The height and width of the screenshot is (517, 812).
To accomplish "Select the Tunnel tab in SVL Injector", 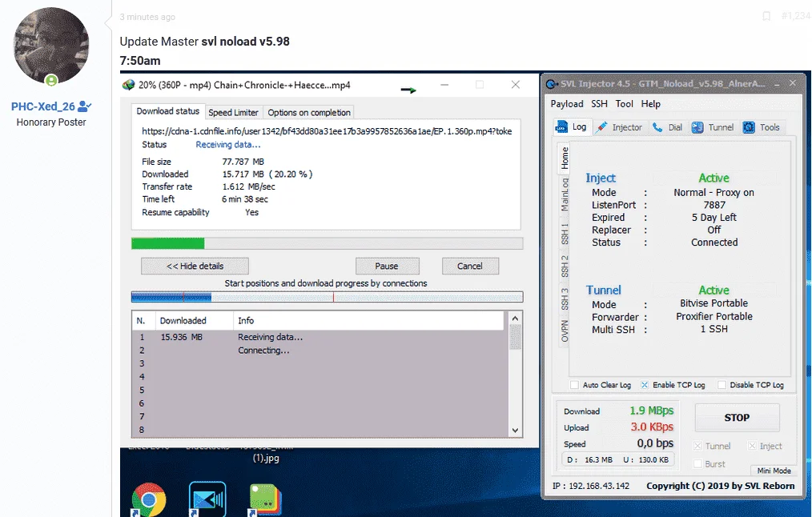I will click(713, 127).
